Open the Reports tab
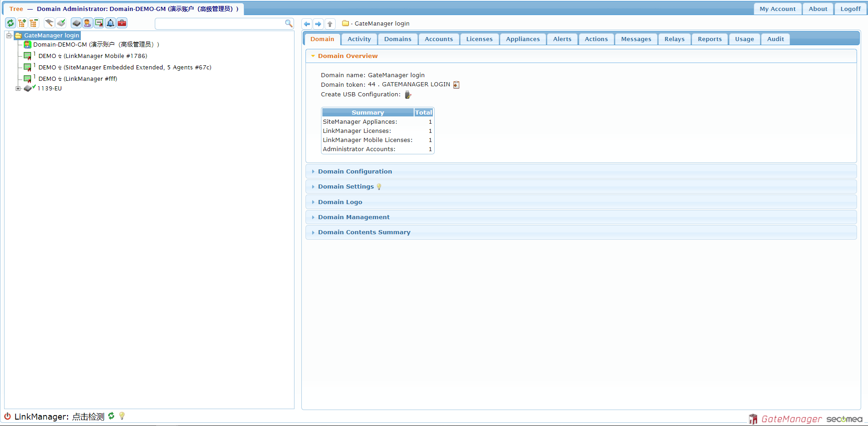The height and width of the screenshot is (426, 868). click(710, 39)
